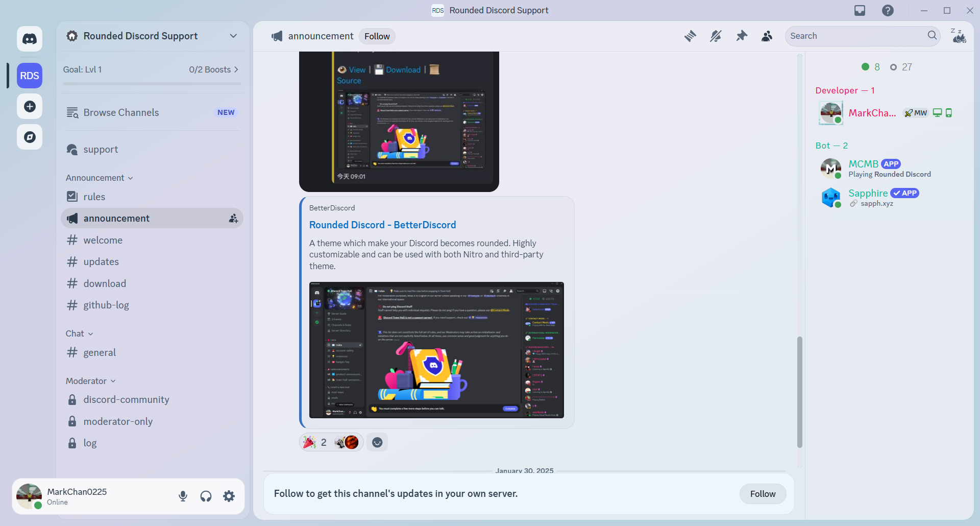Deafen with the headphones icon

[206, 496]
